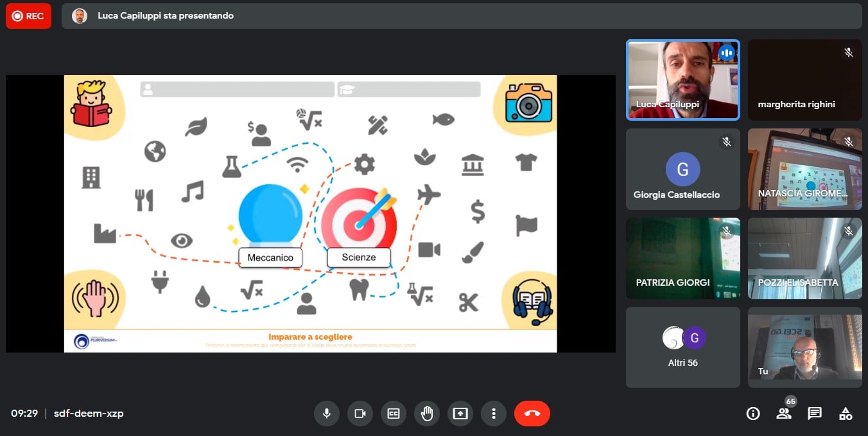This screenshot has width=868, height=436.
Task: Mute your microphone in the call bar
Action: click(327, 414)
